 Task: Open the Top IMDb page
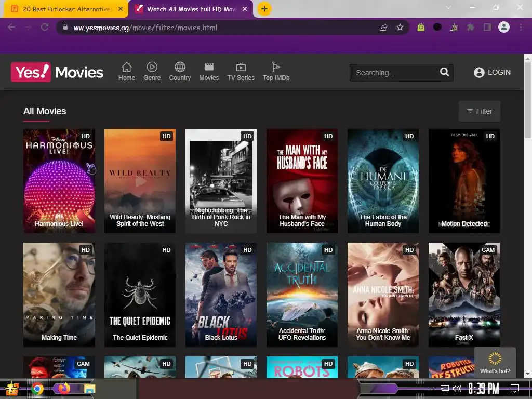[x=276, y=72]
